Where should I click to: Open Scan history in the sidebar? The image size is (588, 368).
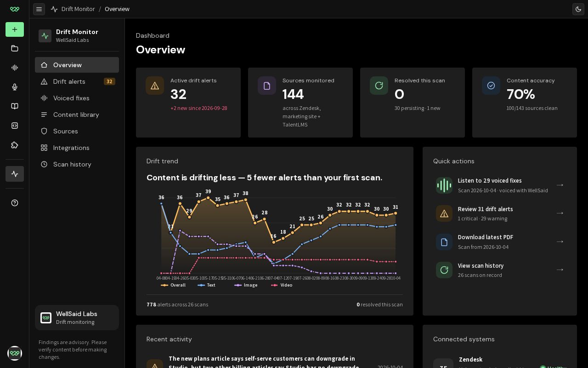coord(77,164)
